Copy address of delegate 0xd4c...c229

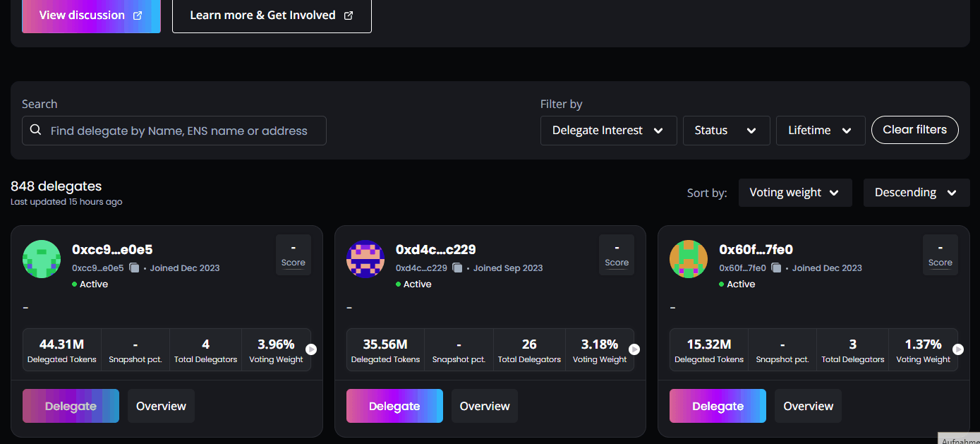pyautogui.click(x=457, y=268)
